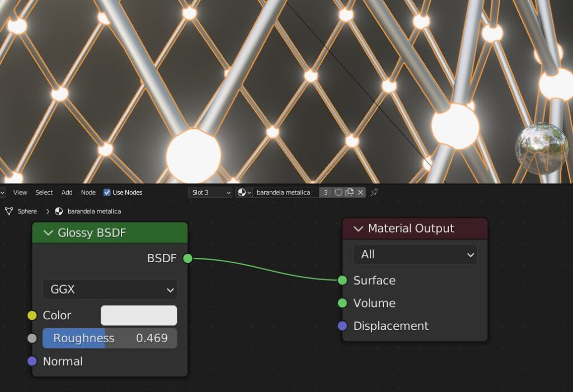Click the material icon in breadcrumb path

[59, 211]
